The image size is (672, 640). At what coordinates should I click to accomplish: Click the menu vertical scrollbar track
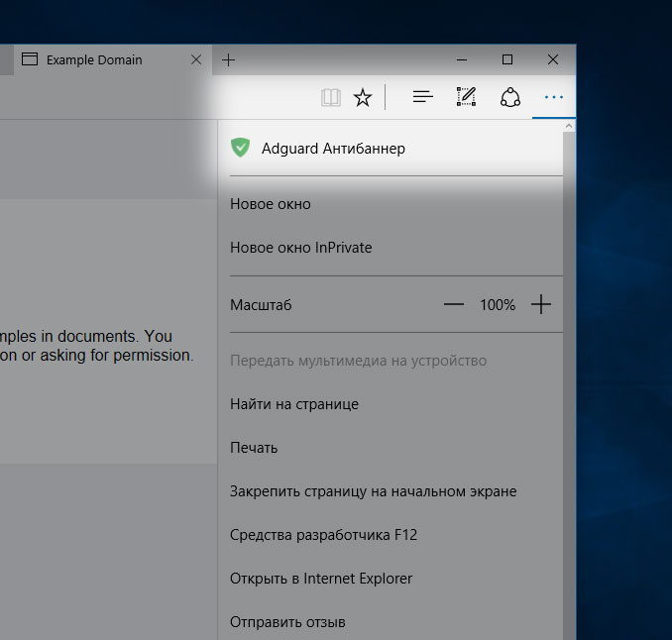point(569,385)
